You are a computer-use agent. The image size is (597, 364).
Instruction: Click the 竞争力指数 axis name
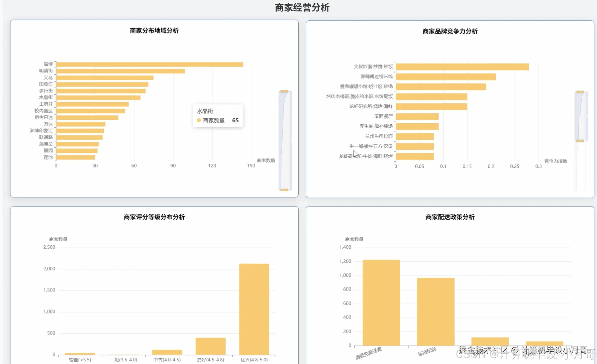(556, 161)
